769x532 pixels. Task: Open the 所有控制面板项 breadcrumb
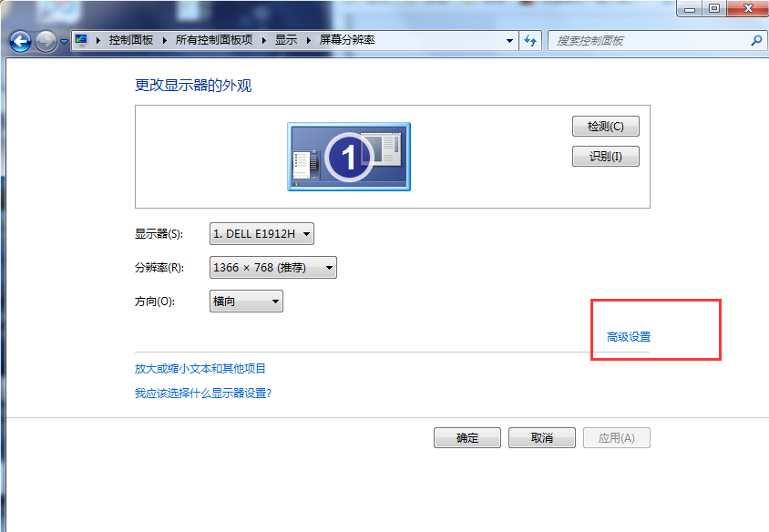click(214, 40)
